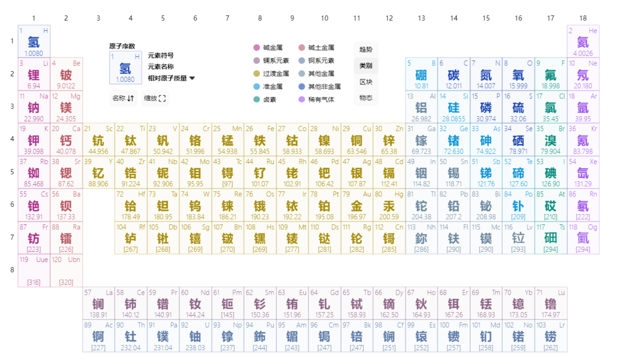Image resolution: width=617 pixels, height=364 pixels.
Task: Click the sample 氢 legend tile
Action: pos(125,68)
